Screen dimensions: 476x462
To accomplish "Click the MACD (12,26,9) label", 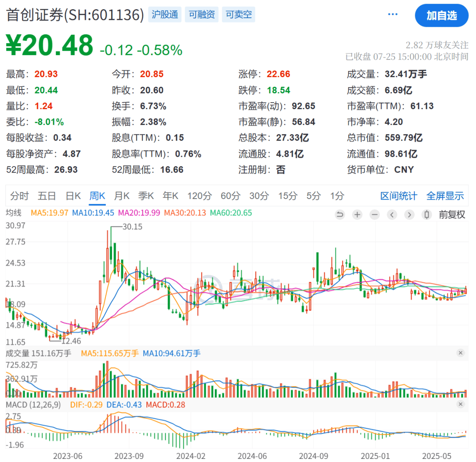I will [x=33, y=405].
